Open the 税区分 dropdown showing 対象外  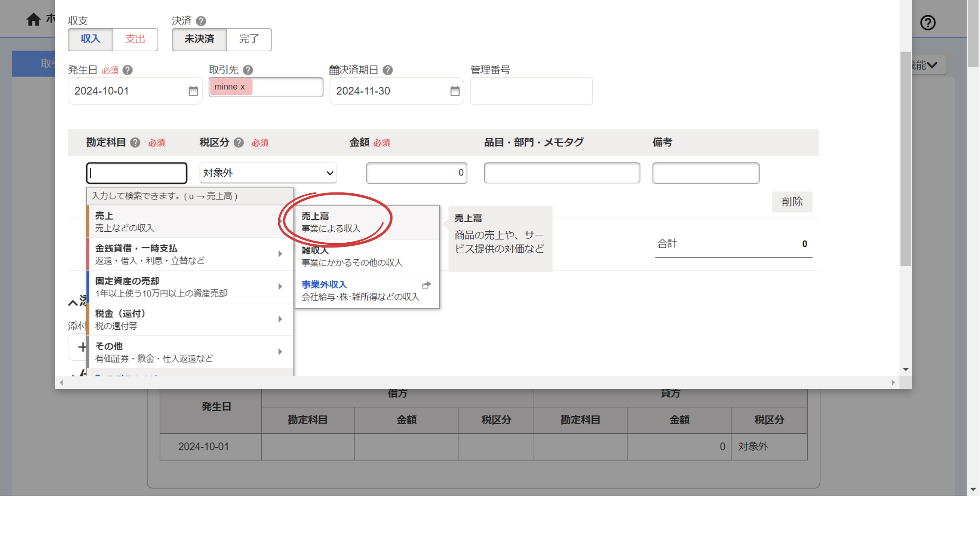tap(268, 173)
